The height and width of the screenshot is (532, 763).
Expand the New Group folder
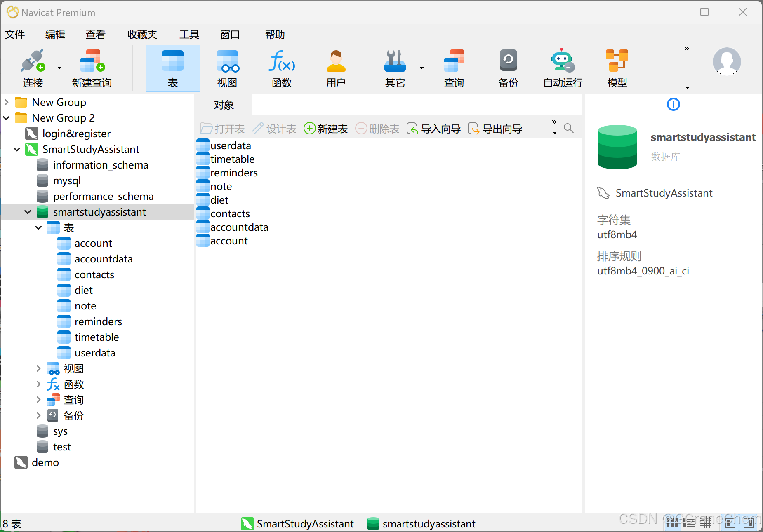coord(6,102)
